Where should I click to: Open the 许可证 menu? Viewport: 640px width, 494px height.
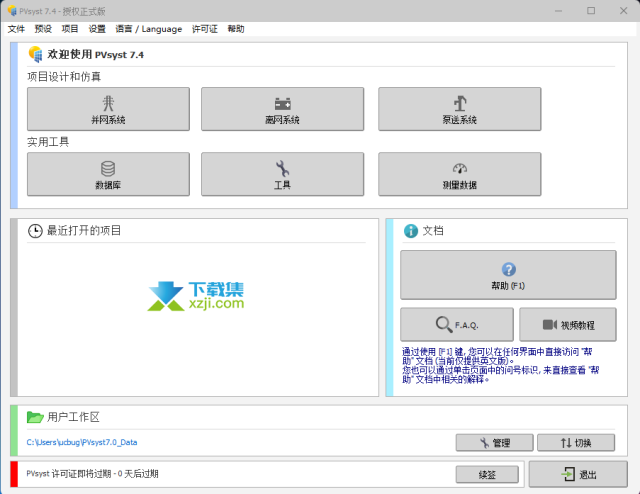pos(204,29)
